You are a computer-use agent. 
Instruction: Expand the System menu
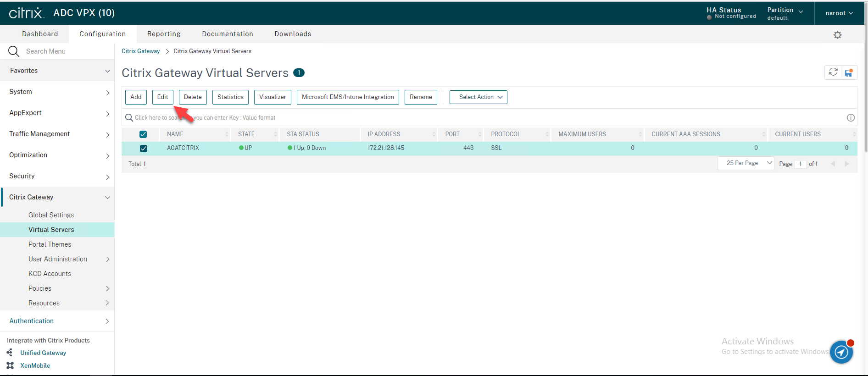57,92
